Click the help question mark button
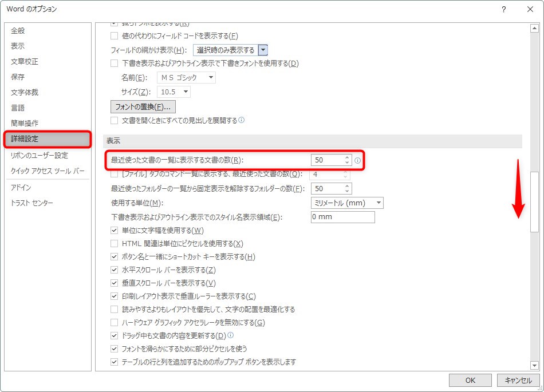Screen dimensions: 544x392 [x=503, y=9]
